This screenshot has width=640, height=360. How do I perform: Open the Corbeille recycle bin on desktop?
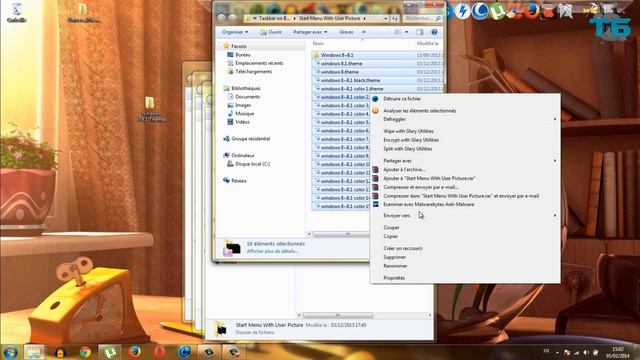[17, 13]
